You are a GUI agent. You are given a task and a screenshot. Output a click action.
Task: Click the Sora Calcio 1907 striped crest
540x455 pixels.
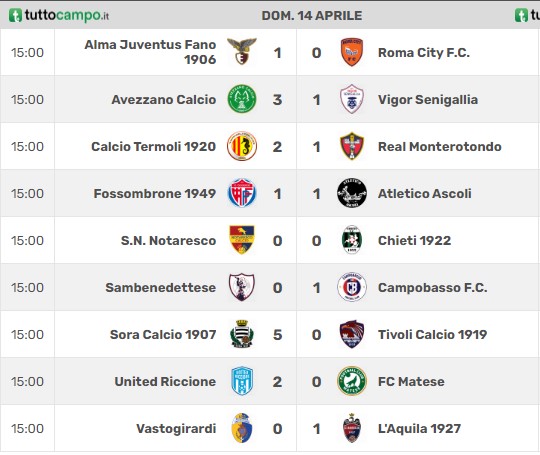[242, 334]
